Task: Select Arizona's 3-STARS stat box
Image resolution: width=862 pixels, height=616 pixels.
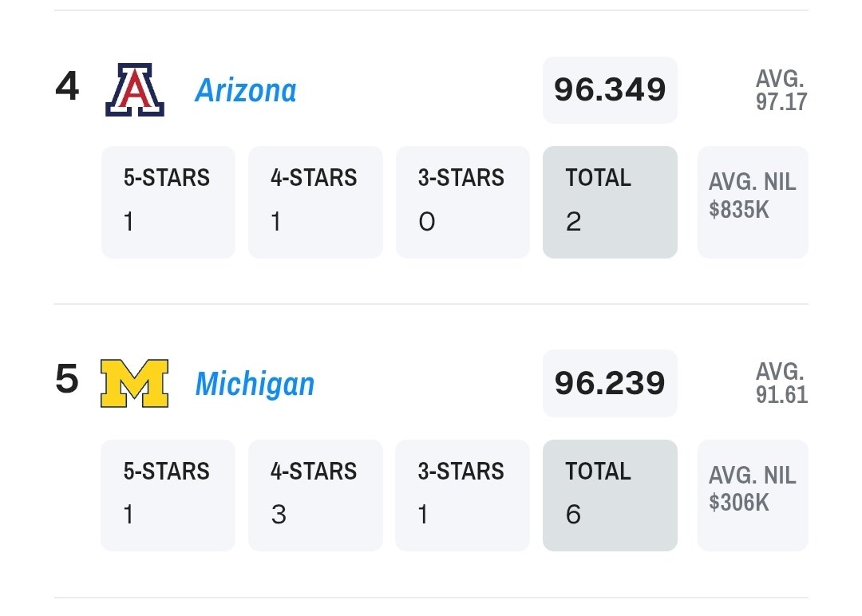Action: (462, 202)
